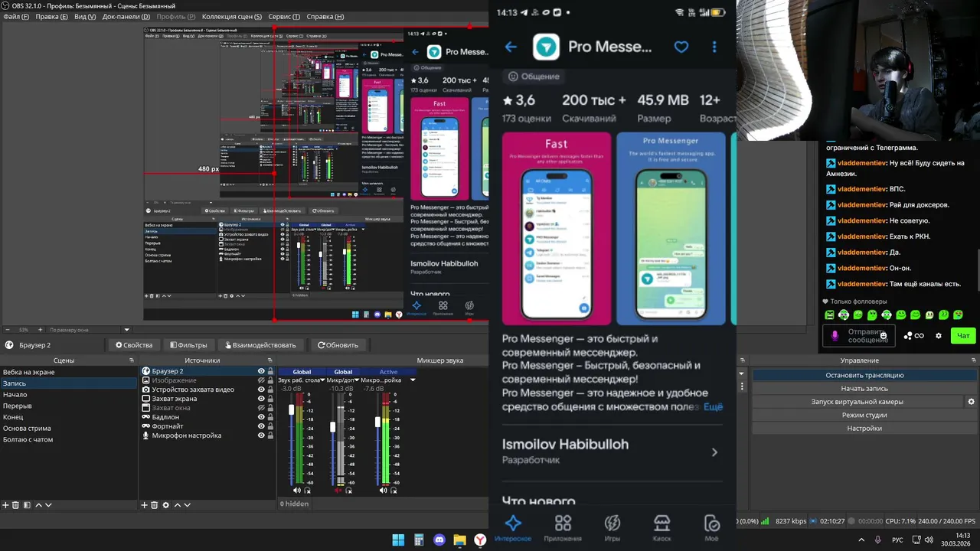Remove selected scene with trash icon
Viewport: 980px width, 551px height.
click(x=15, y=505)
